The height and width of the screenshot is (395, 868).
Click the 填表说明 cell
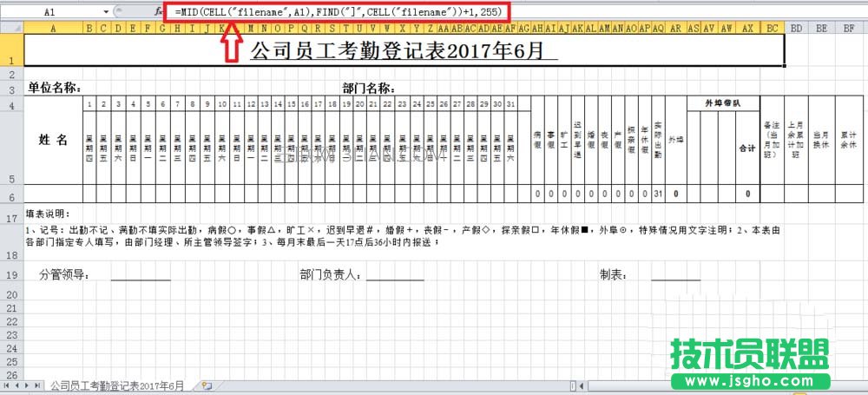click(x=46, y=214)
